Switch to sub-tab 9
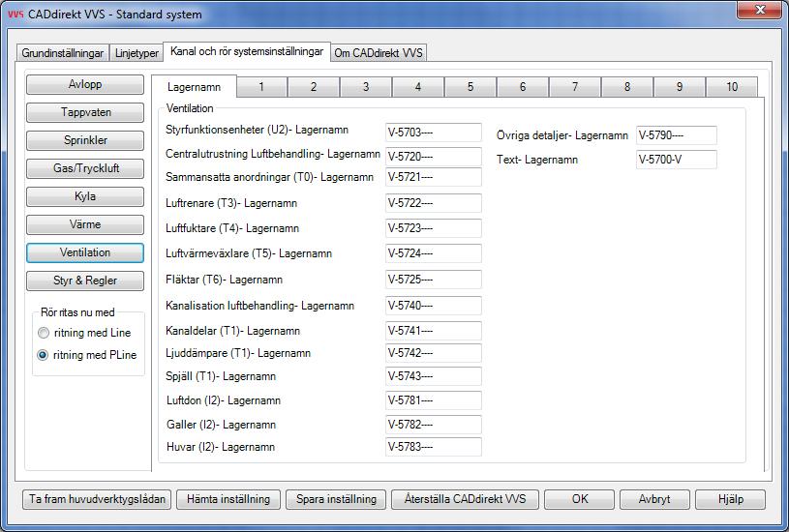Screen dimensions: 789x532 (680, 87)
